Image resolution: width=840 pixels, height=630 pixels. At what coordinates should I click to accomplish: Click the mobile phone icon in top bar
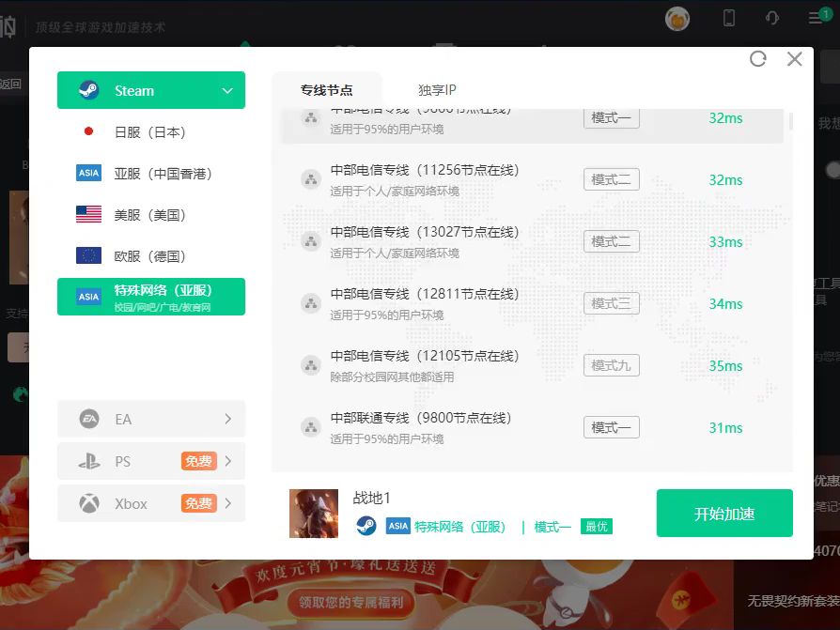[x=728, y=18]
